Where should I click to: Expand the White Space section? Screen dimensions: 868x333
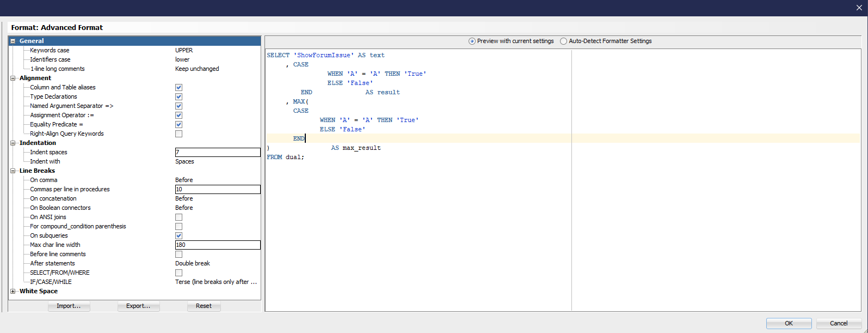pyautogui.click(x=13, y=291)
